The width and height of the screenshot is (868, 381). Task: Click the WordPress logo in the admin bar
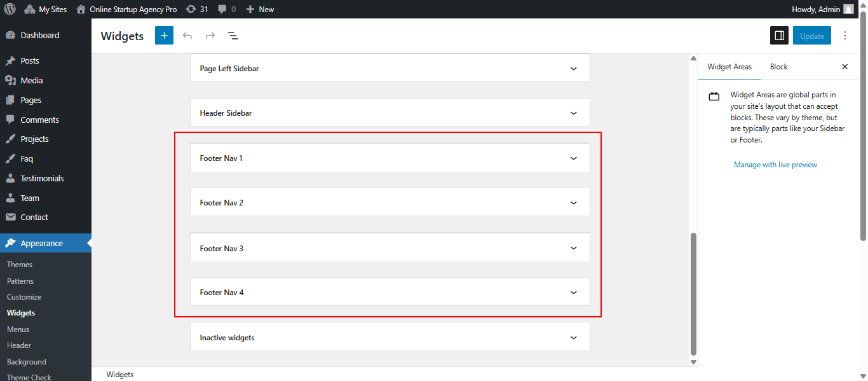click(10, 9)
